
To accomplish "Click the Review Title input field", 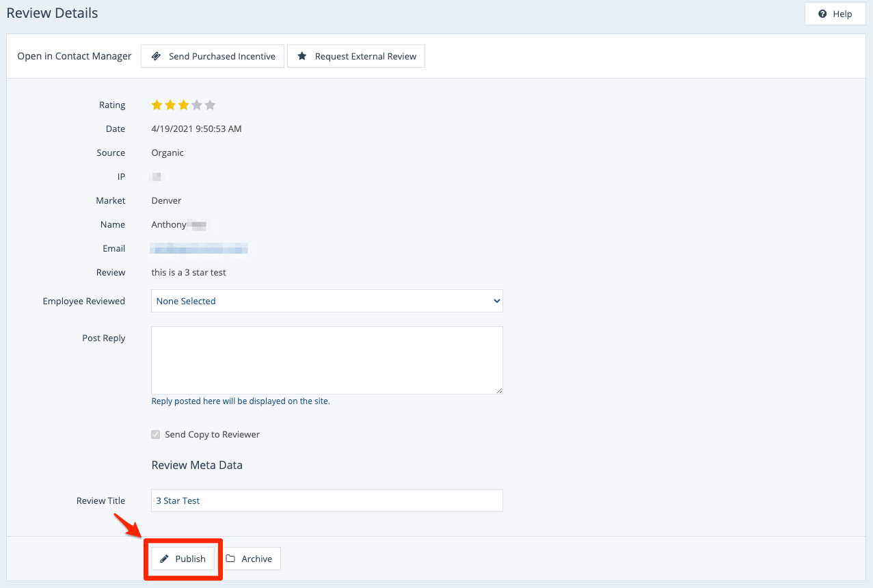I will pyautogui.click(x=327, y=500).
